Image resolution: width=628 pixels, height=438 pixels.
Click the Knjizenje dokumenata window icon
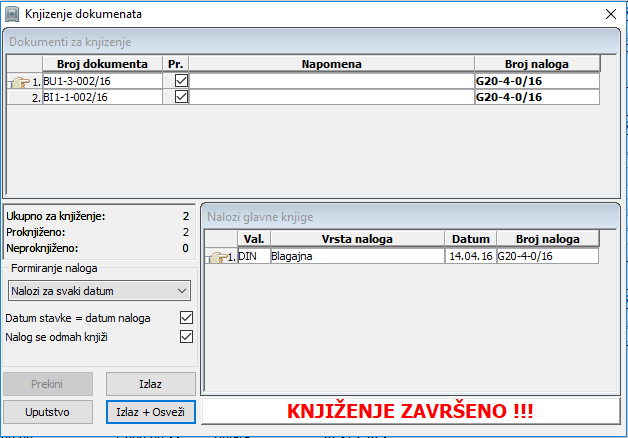pyautogui.click(x=12, y=14)
